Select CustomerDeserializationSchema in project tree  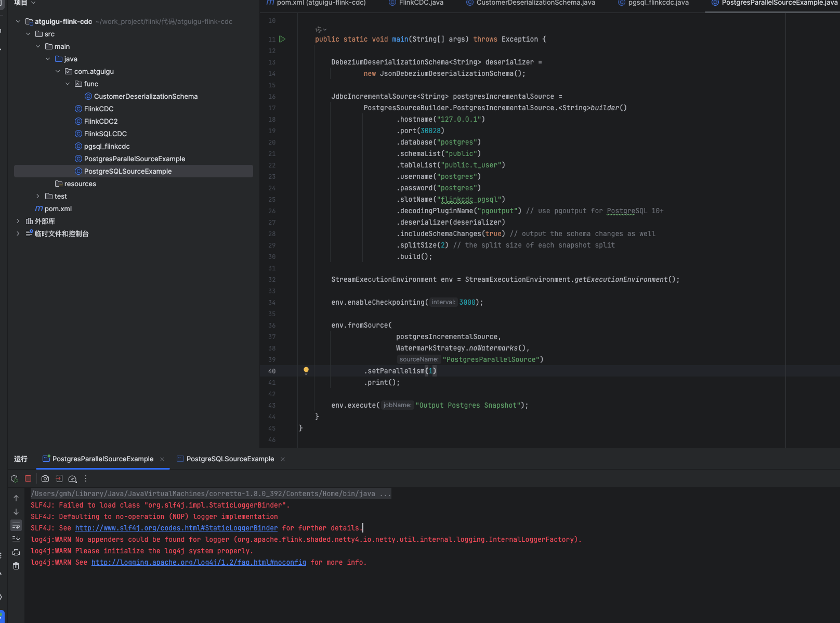146,96
